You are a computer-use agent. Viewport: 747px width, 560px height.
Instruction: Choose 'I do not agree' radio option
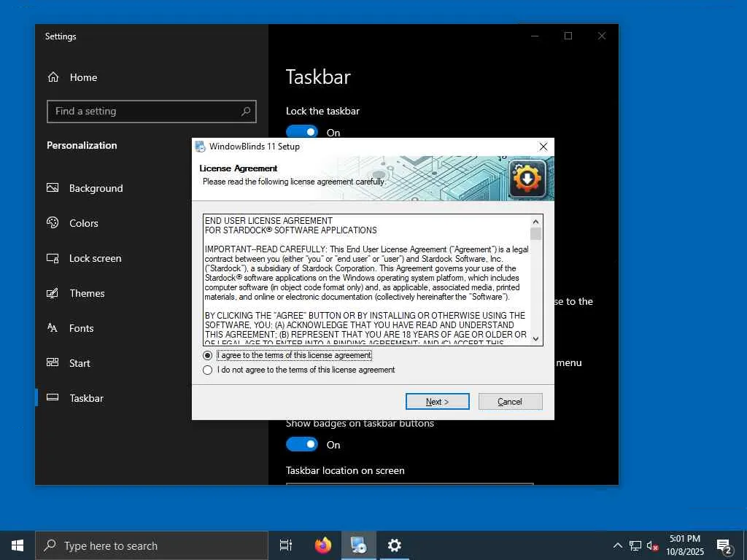click(207, 370)
